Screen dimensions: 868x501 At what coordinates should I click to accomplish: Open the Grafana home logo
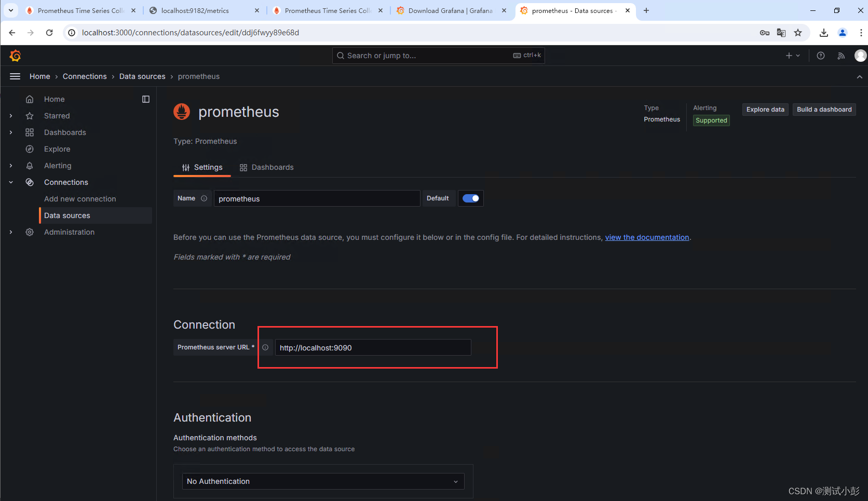click(15, 55)
